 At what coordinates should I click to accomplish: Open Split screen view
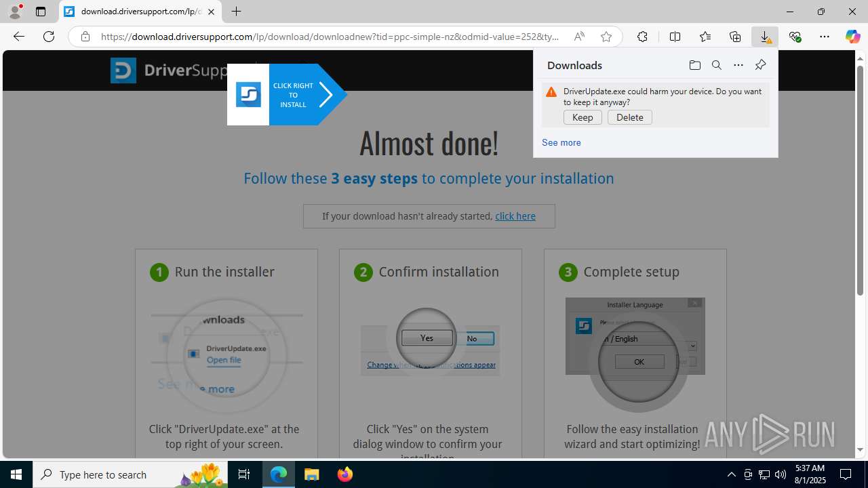tap(675, 37)
